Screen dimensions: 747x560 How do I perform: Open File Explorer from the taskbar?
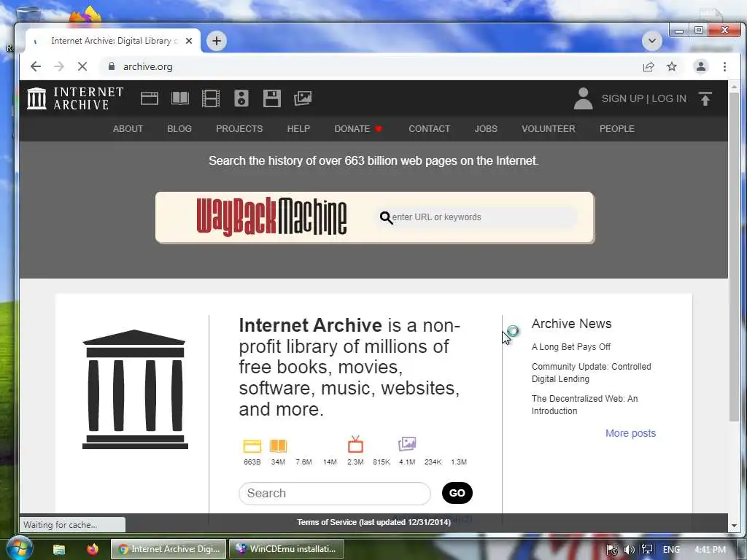click(59, 550)
